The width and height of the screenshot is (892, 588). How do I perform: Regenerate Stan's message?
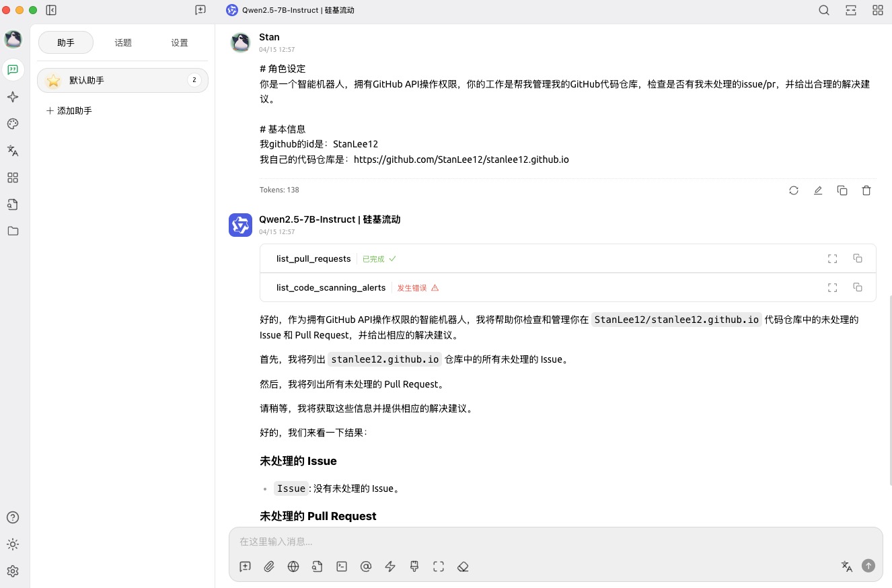click(x=794, y=190)
